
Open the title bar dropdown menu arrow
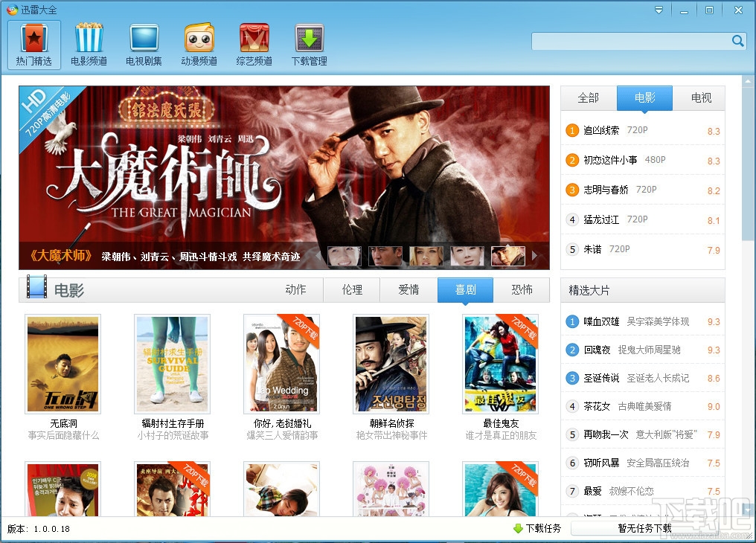pyautogui.click(x=659, y=10)
